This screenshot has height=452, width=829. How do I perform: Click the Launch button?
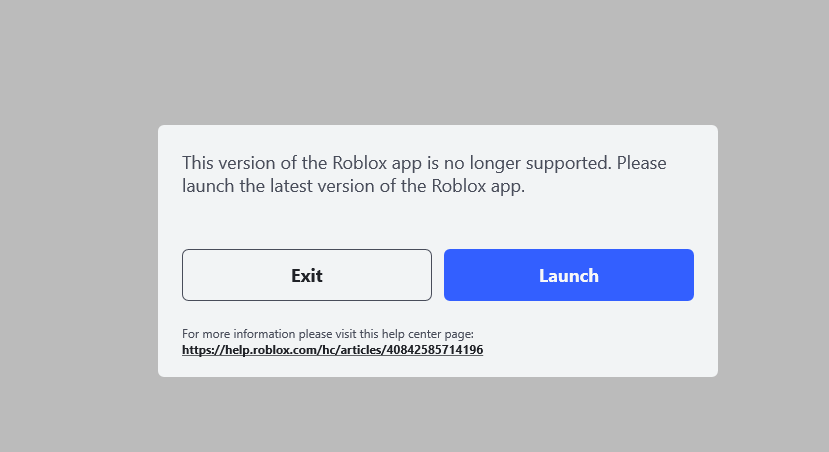pos(568,275)
